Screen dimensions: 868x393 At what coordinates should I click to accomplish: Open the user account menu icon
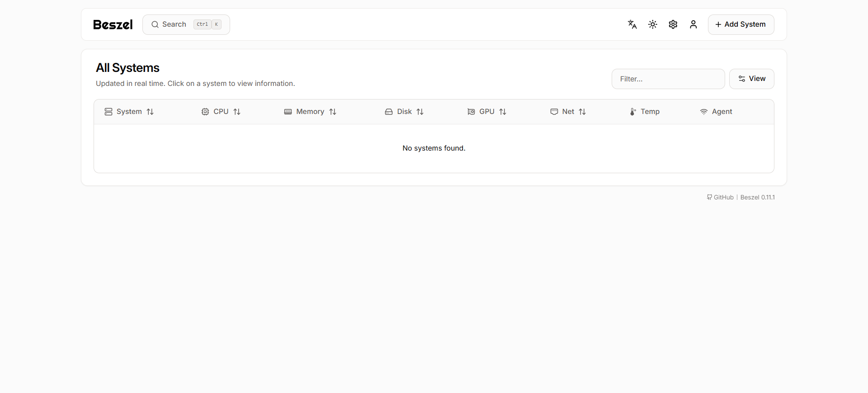pos(693,24)
